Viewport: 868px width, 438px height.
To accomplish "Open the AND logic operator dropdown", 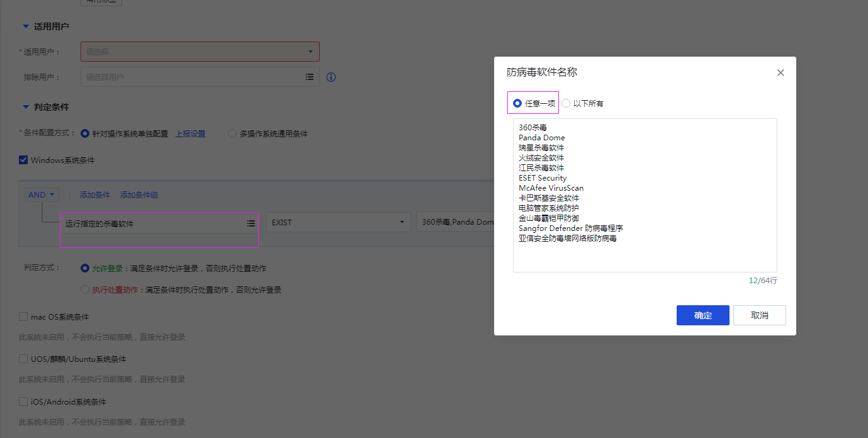I will pos(42,195).
